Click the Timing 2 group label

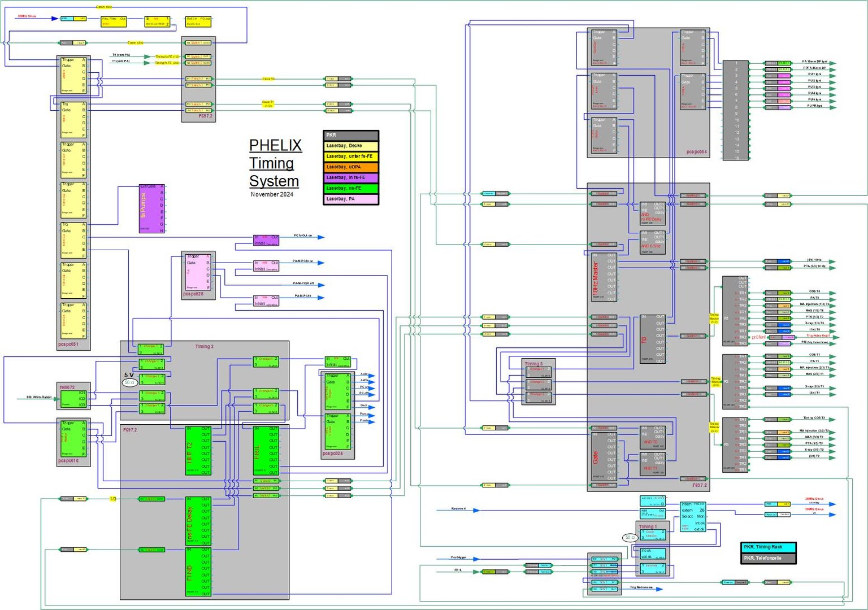pyautogui.click(x=204, y=346)
